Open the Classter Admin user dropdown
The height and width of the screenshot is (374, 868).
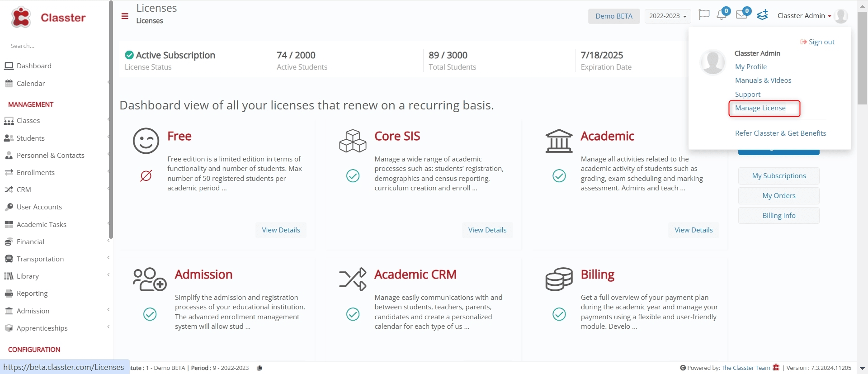[804, 16]
